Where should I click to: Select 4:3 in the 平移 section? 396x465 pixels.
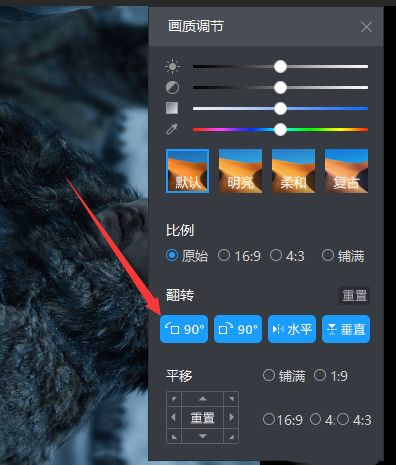(354, 420)
